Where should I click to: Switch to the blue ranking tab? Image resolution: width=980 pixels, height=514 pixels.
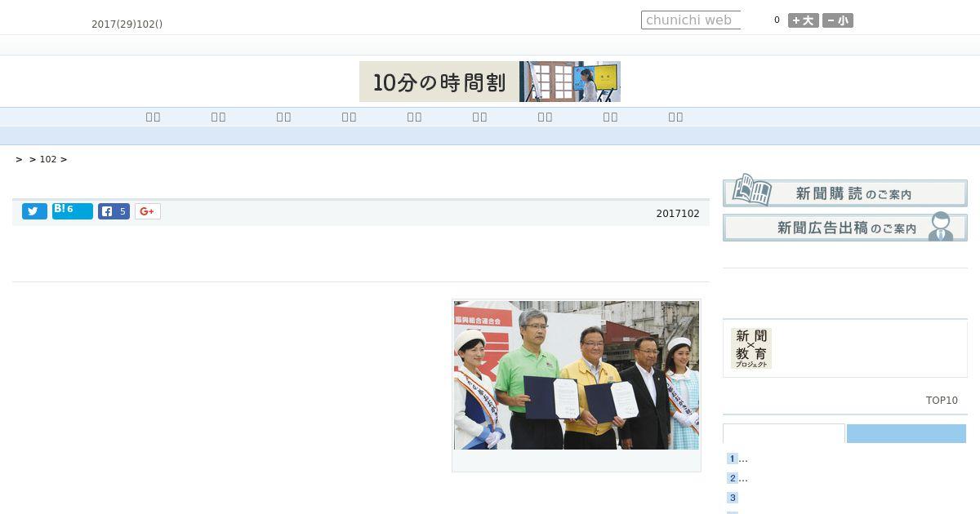click(906, 433)
